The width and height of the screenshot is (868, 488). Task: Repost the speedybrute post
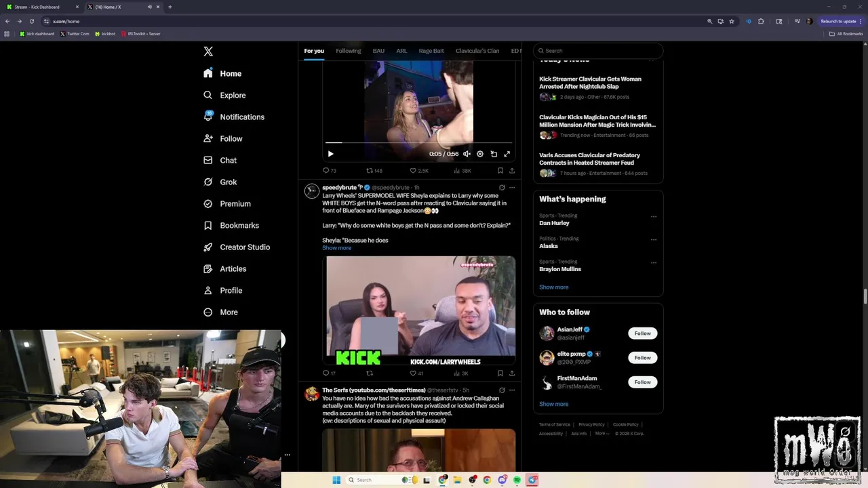[x=370, y=373]
